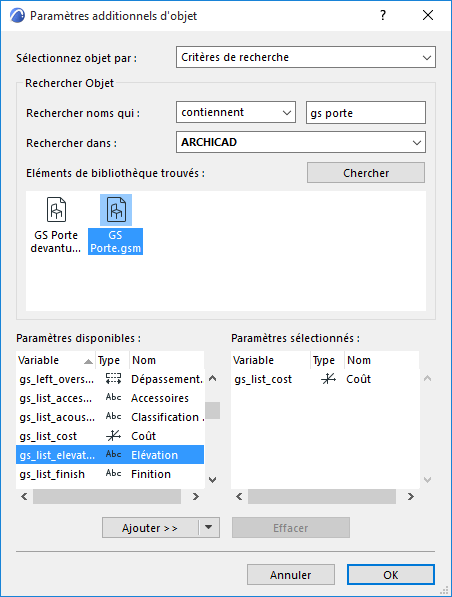
Task: Confirm with the OK button
Action: click(x=391, y=575)
